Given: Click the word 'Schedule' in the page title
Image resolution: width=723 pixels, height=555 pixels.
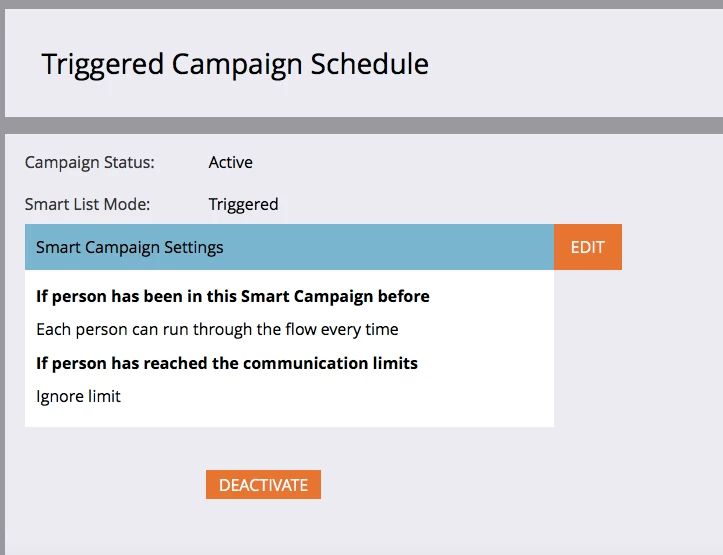Looking at the screenshot, I should pyautogui.click(x=369, y=64).
